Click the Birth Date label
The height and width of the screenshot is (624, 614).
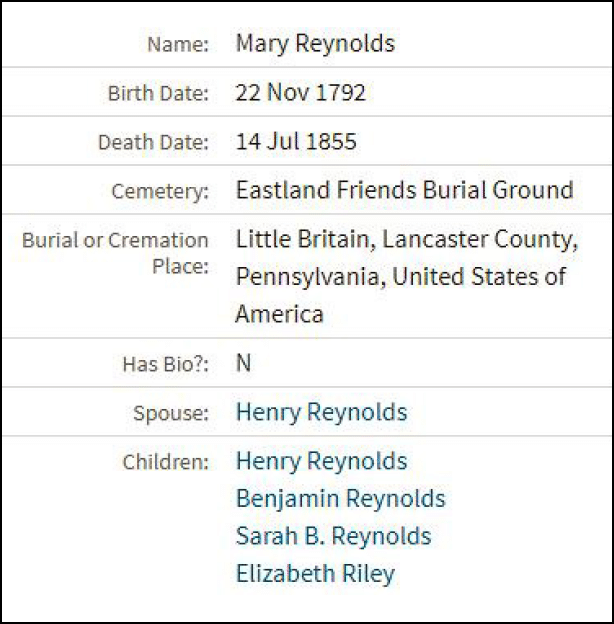point(158,94)
